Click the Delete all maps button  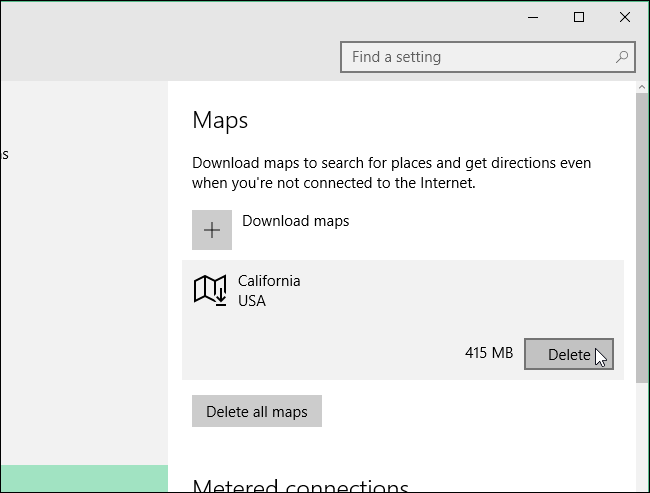(x=257, y=411)
